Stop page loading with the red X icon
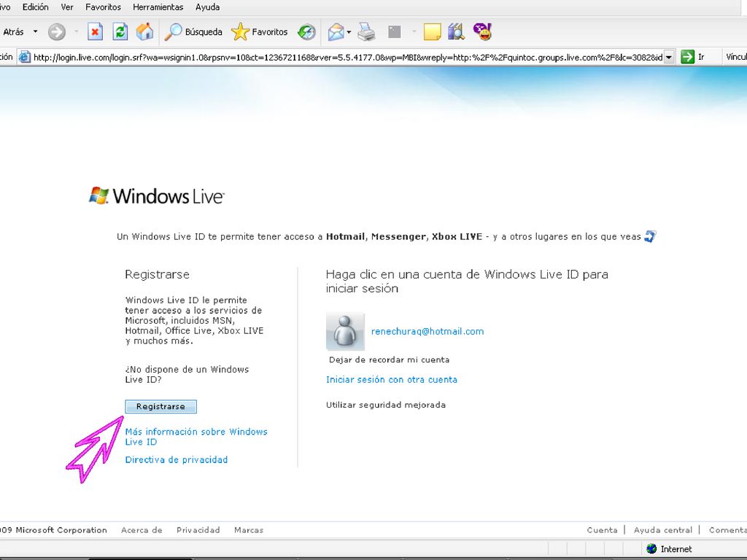Screen dimensions: 747x560 coord(95,32)
